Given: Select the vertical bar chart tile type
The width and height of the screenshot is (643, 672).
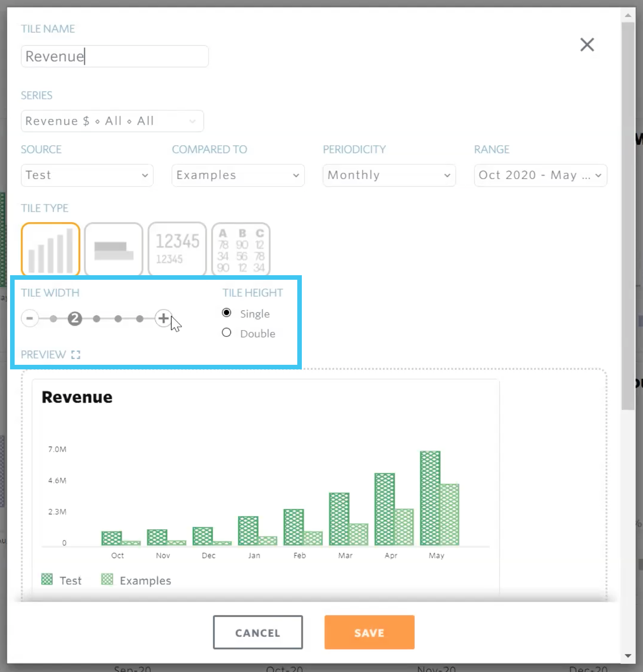Looking at the screenshot, I should (50, 249).
